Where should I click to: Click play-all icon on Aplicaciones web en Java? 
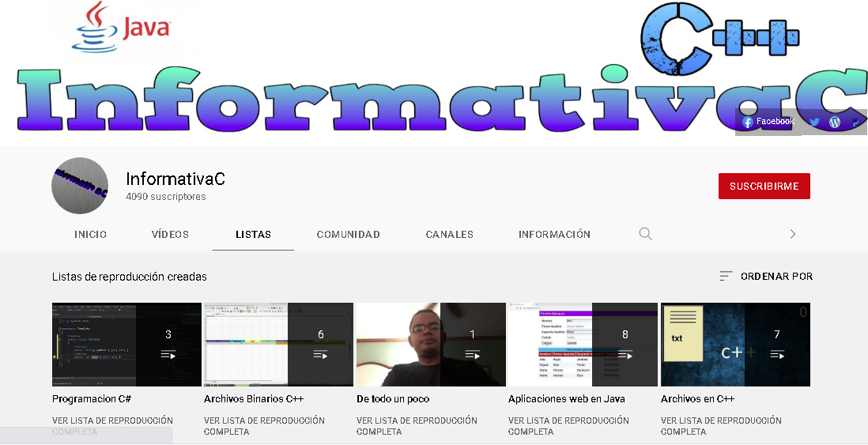625,355
